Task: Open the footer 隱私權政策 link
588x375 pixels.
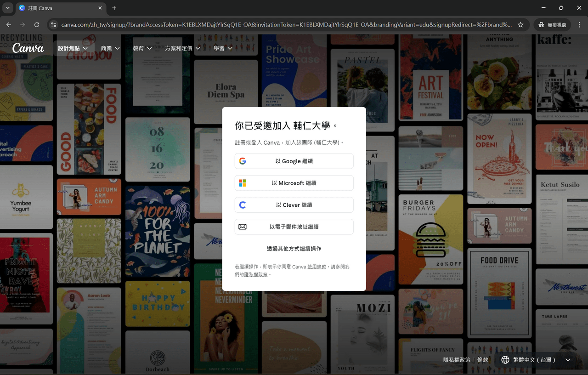Action: pyautogui.click(x=457, y=360)
